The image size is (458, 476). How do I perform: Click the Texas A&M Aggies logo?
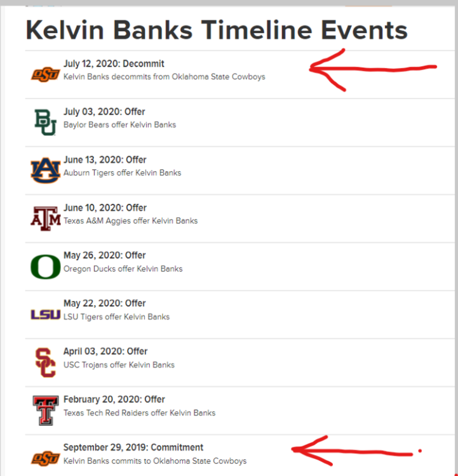coord(46,218)
